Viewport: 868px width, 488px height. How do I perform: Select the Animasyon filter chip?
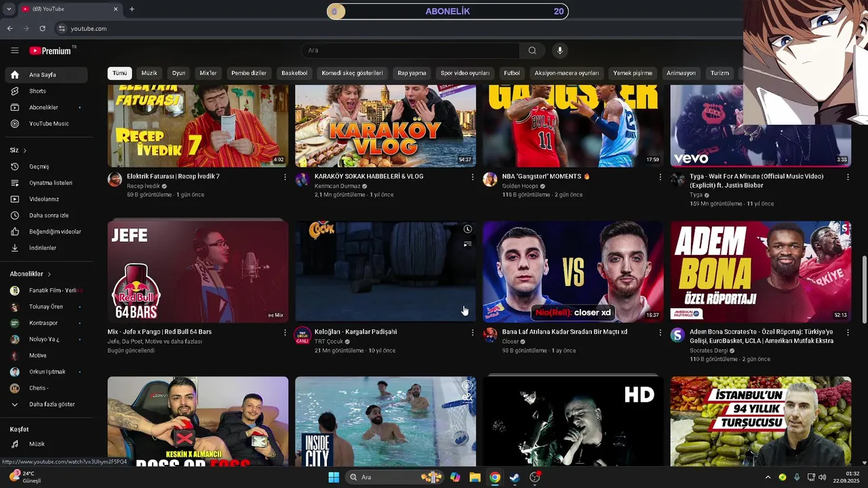click(681, 73)
